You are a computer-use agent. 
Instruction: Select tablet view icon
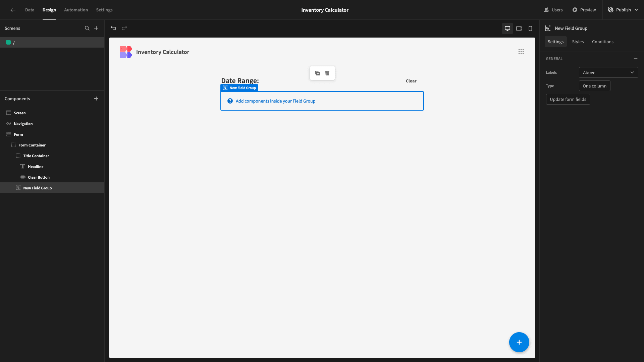(519, 28)
